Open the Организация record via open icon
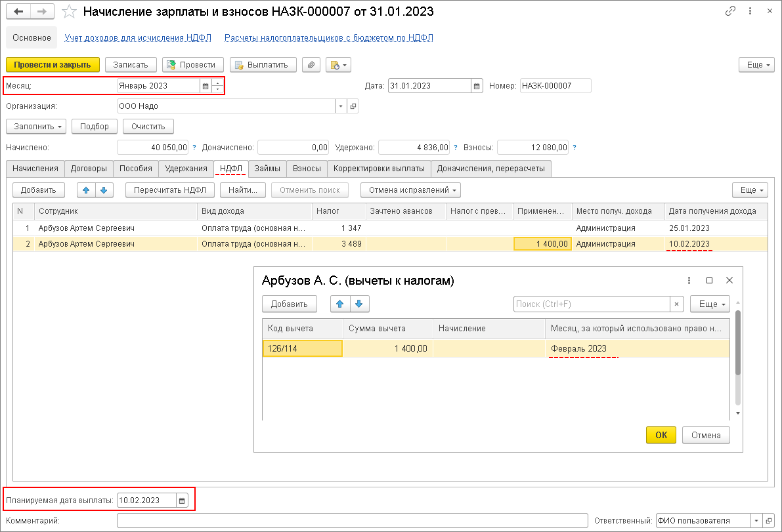This screenshot has height=532, width=782. point(353,106)
